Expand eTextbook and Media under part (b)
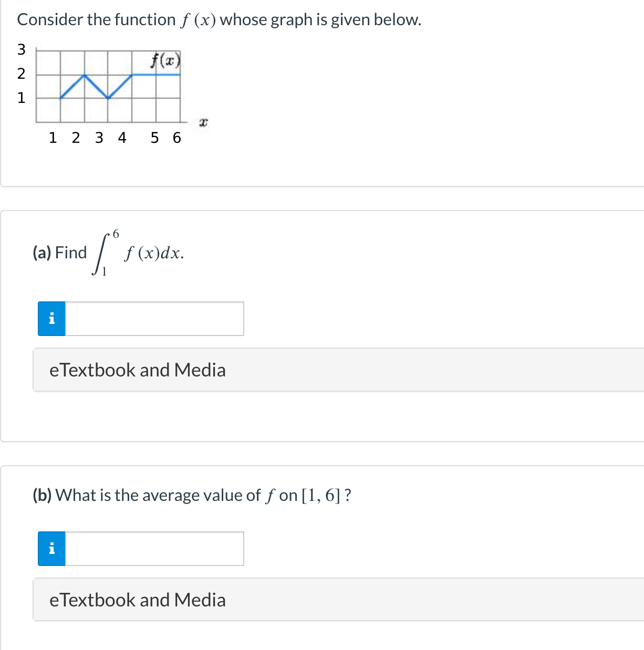 [338, 600]
